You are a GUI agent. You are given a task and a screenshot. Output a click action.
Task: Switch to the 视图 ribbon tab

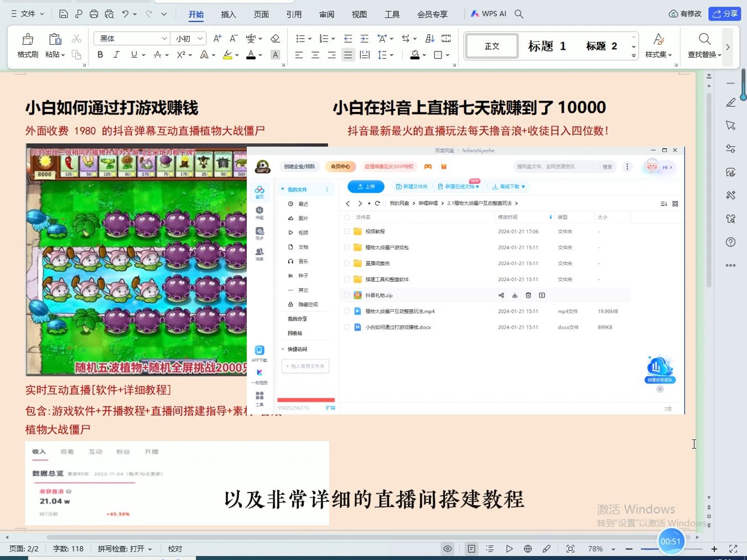coord(359,14)
